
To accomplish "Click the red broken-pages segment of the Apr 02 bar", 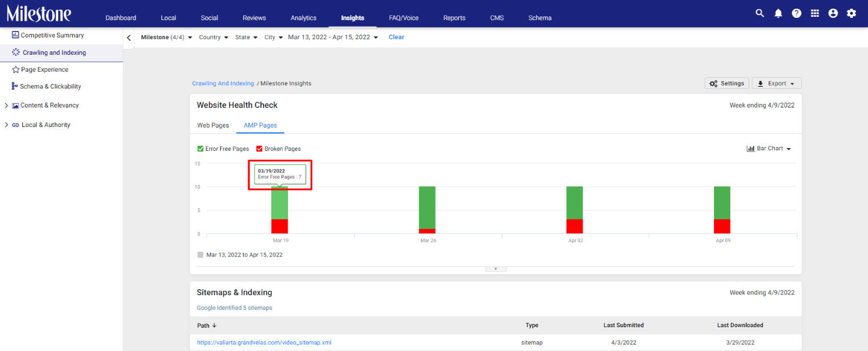I will pos(575,226).
